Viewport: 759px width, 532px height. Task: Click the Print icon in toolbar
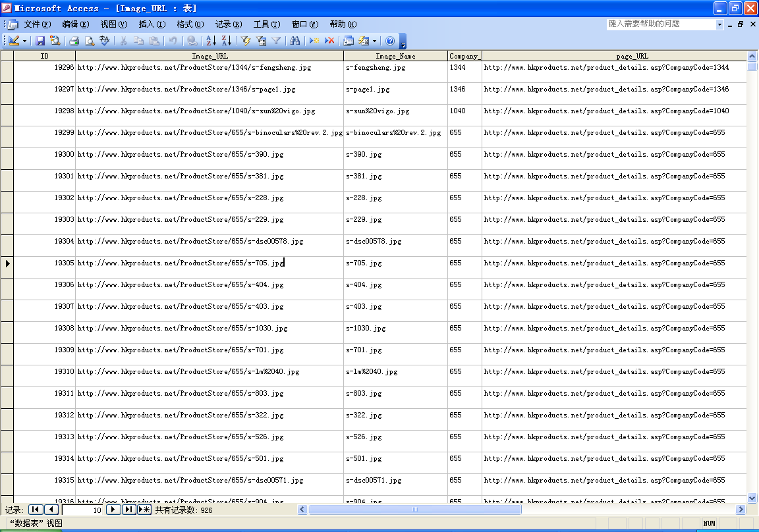click(74, 41)
